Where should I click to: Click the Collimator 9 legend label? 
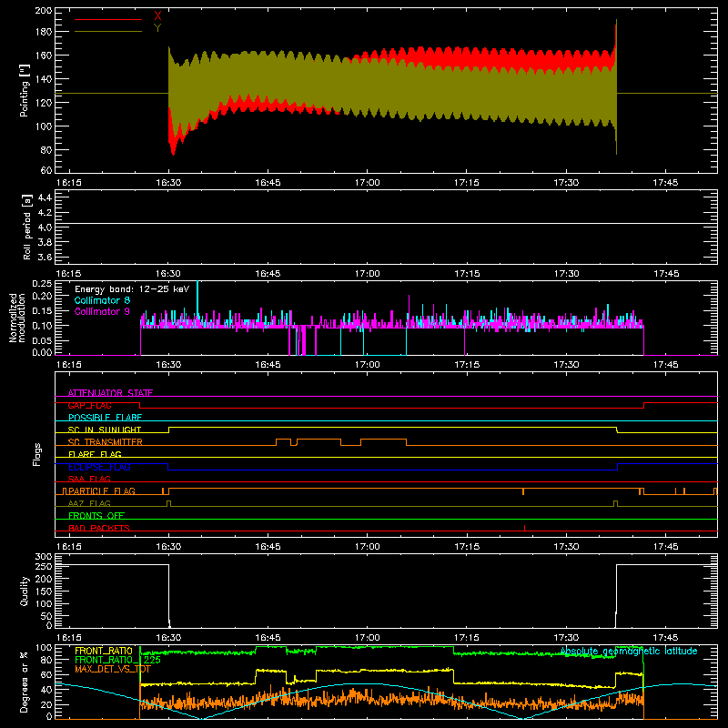[x=102, y=311]
